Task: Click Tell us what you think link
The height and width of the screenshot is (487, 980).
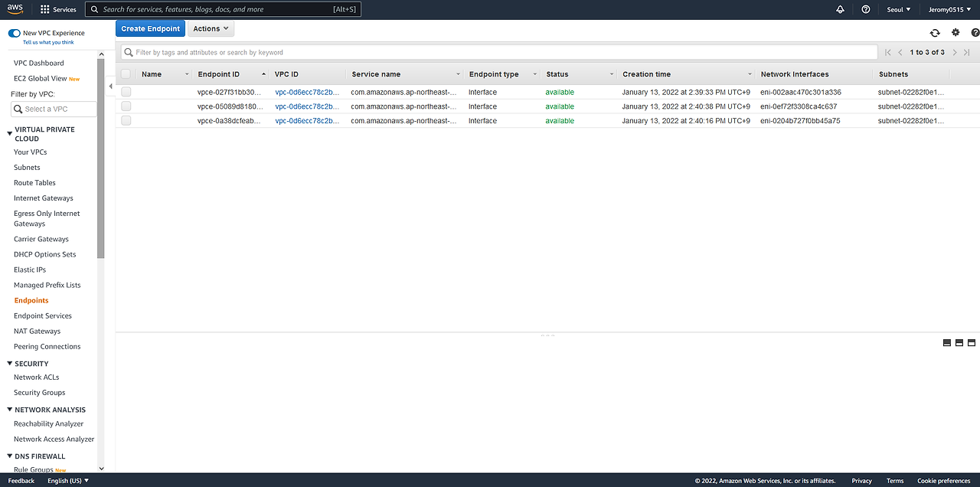Action: coord(48,42)
